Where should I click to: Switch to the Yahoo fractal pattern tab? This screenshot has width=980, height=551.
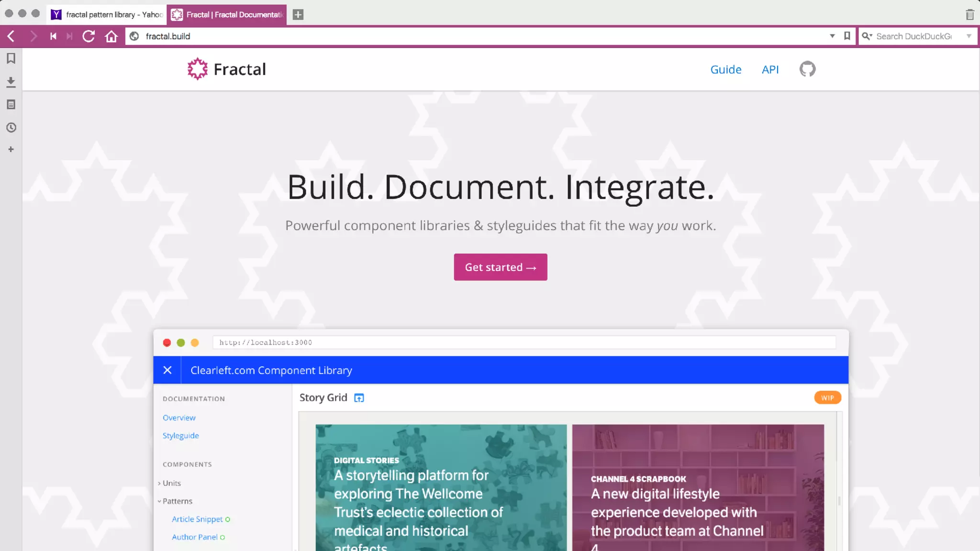tap(108, 15)
